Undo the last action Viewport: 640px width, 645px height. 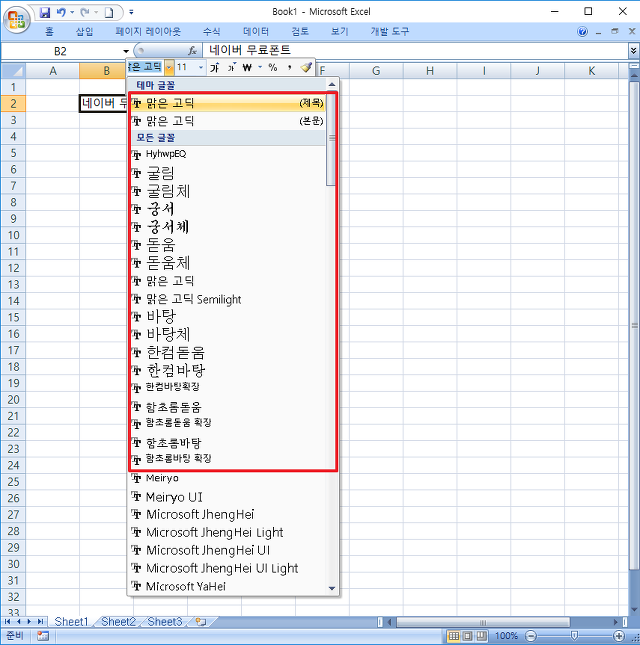tap(61, 12)
